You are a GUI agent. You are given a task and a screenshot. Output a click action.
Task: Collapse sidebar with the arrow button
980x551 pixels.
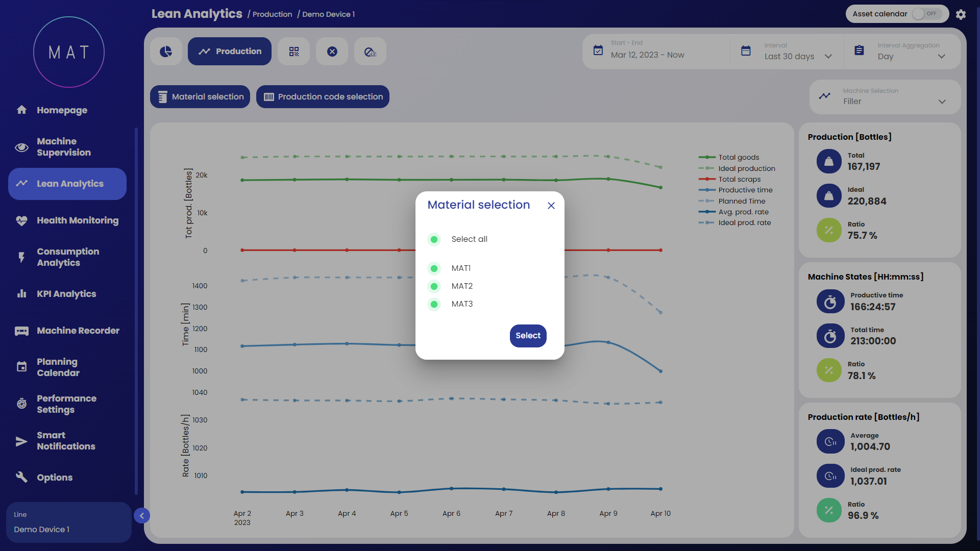142,516
